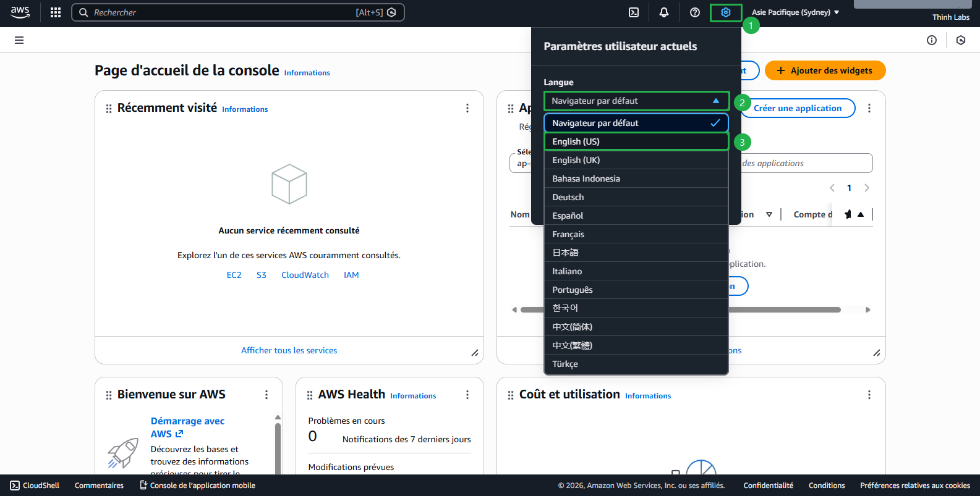Open Commentaires in footer

click(99, 485)
